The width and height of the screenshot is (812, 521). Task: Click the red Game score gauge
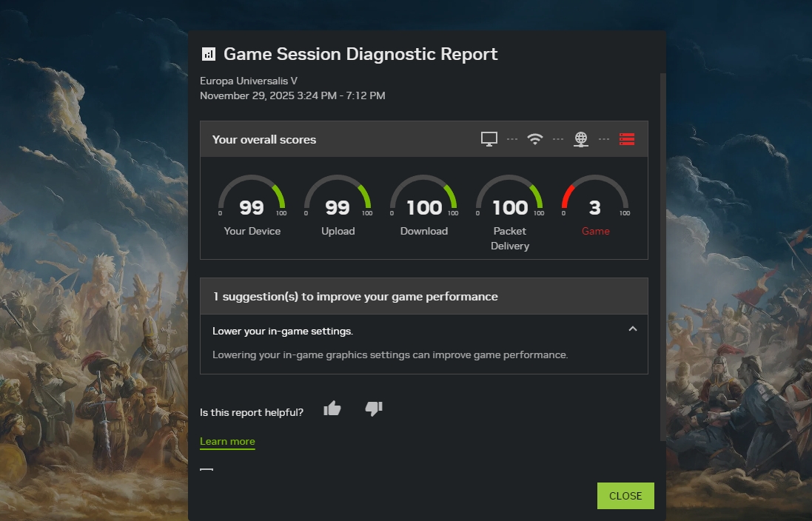click(x=596, y=196)
